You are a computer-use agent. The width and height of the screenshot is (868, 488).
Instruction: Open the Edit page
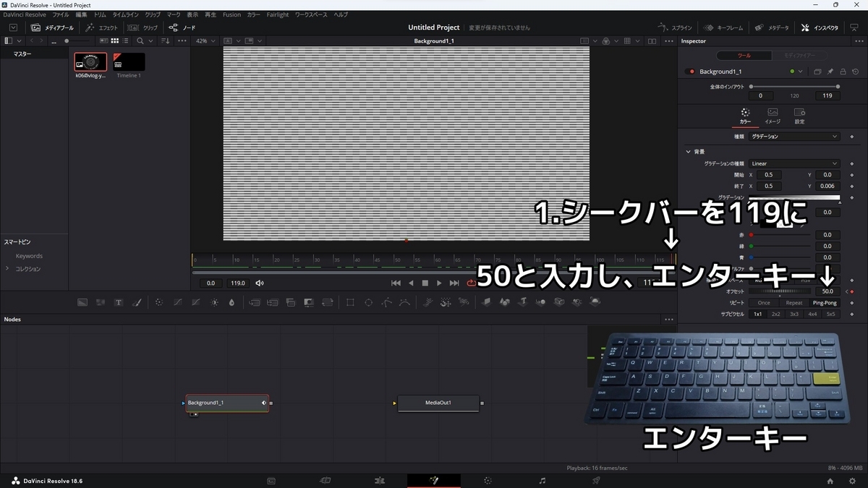click(379, 480)
